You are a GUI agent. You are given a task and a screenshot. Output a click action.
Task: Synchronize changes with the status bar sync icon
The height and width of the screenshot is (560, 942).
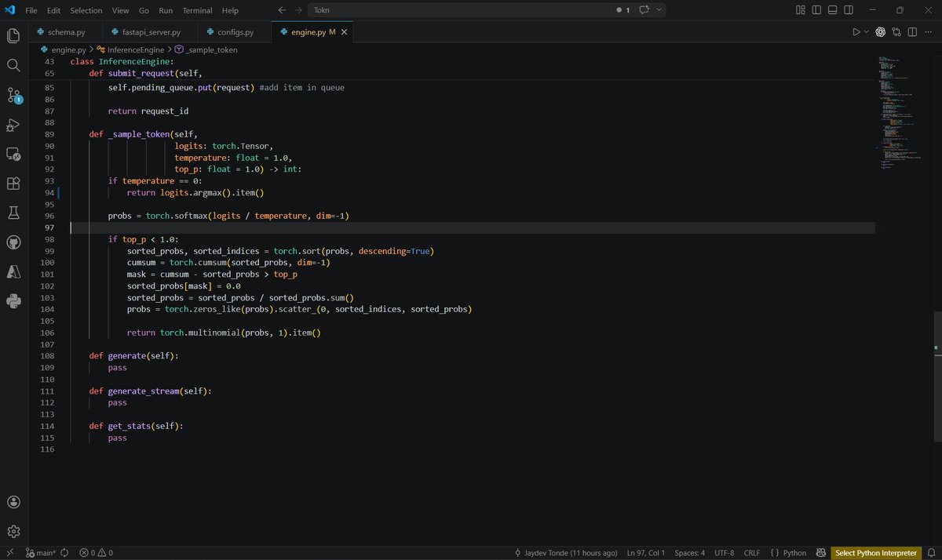(64, 553)
